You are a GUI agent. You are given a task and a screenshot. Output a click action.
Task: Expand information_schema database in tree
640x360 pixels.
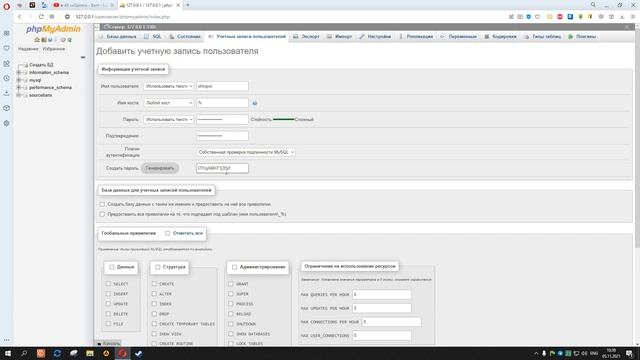pos(19,73)
